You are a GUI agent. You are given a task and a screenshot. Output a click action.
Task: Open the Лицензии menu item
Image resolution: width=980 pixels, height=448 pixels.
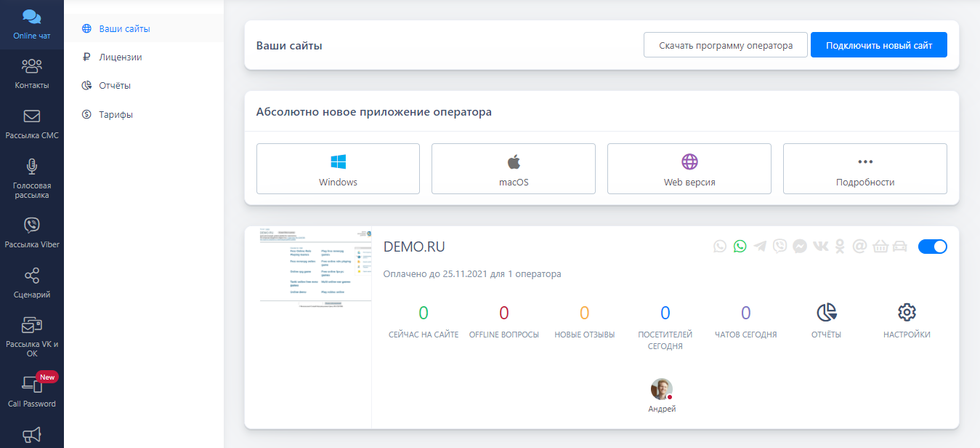pyautogui.click(x=120, y=57)
